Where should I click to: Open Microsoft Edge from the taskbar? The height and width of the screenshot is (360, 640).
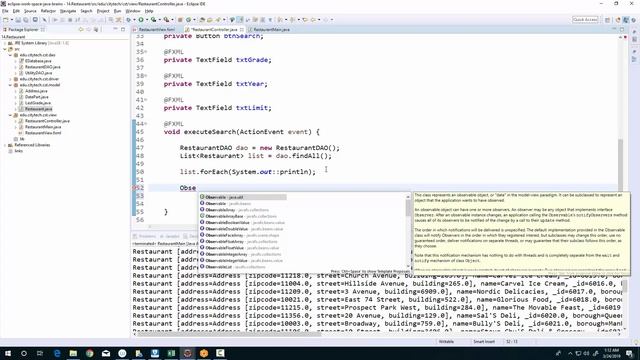[57, 353]
